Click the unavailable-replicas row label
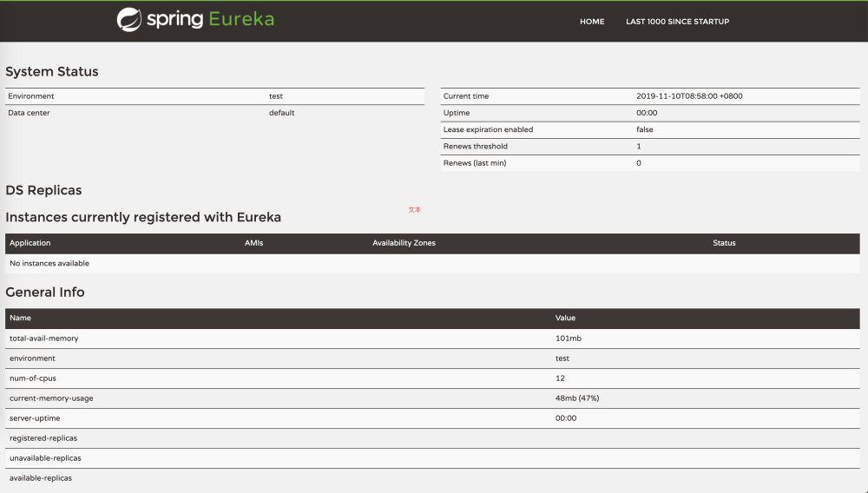Viewport: 868px width, 493px height. [x=45, y=458]
